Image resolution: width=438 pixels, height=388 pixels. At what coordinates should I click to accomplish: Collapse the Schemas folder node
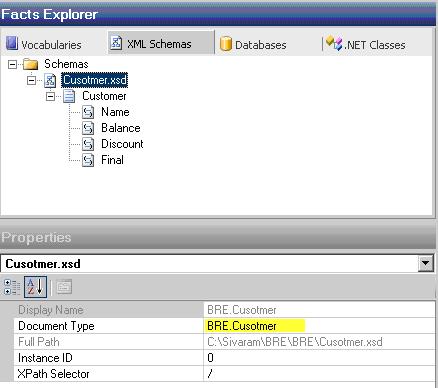coord(12,64)
